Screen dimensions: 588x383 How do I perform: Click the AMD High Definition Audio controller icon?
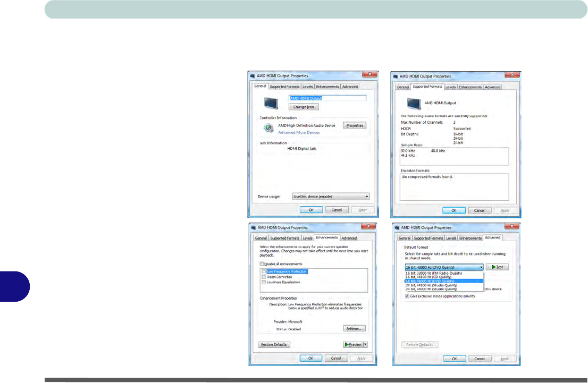tap(269, 128)
